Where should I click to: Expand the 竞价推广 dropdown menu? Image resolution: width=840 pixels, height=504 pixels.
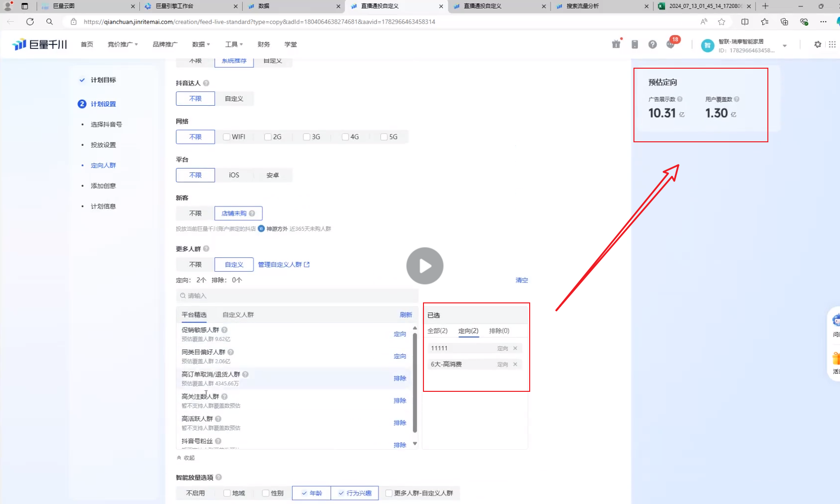point(123,44)
